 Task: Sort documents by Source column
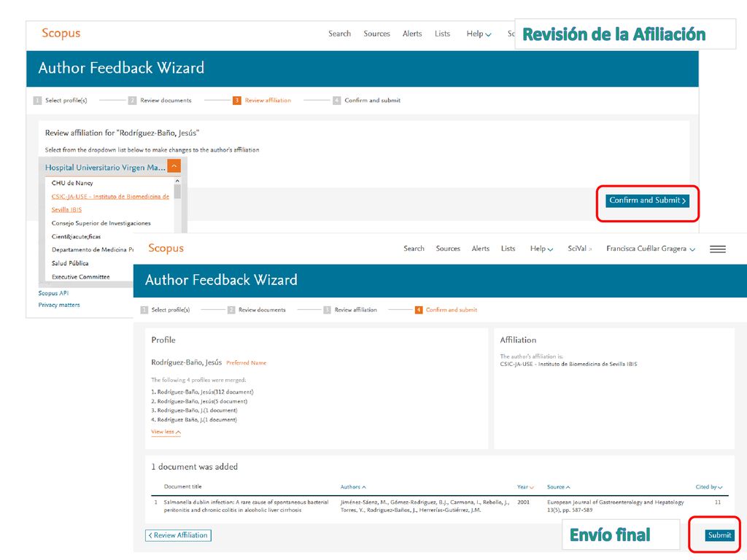pos(558,486)
